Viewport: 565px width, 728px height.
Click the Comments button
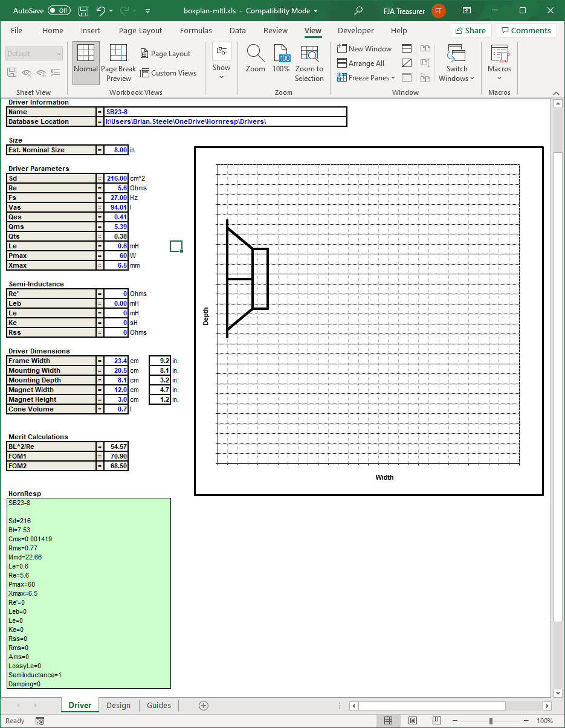(527, 30)
